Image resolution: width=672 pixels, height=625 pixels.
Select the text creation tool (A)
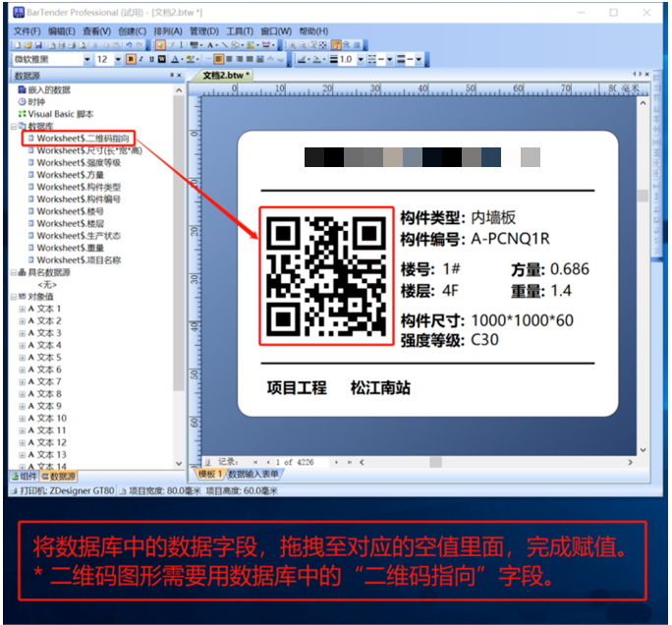(x=210, y=45)
